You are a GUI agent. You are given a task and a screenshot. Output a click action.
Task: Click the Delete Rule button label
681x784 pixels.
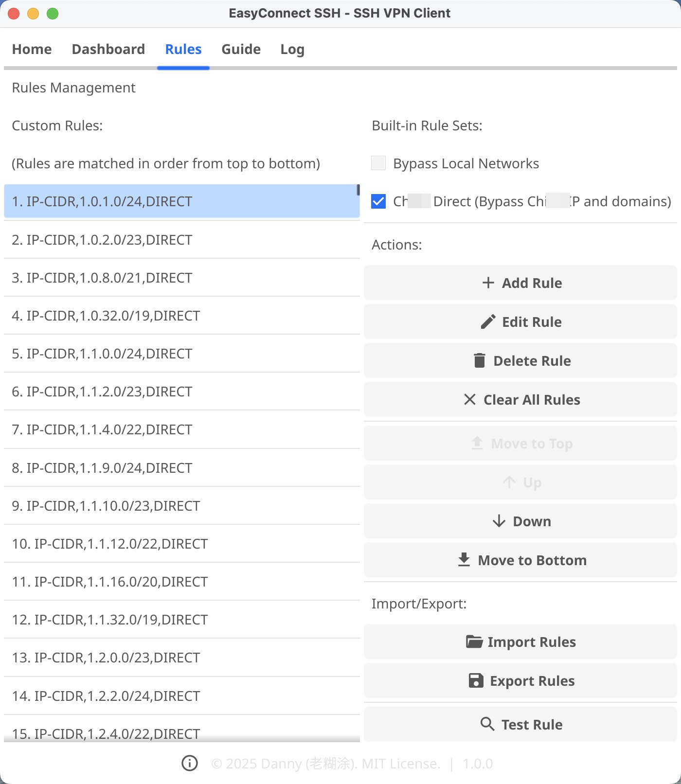click(x=532, y=360)
